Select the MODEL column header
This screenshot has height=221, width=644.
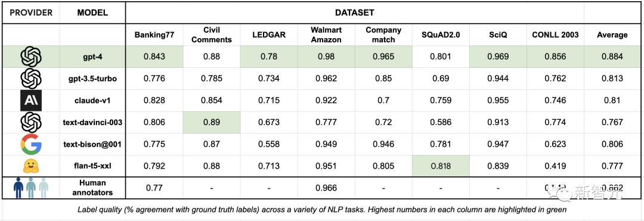93,13
